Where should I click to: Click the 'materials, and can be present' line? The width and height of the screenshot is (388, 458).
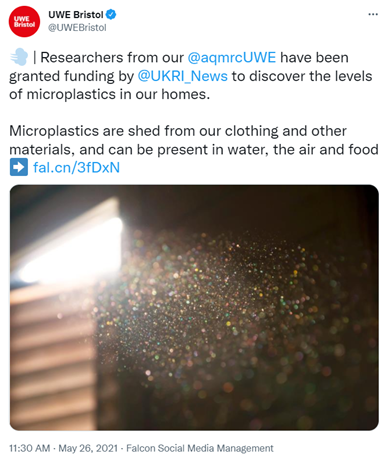(194, 150)
